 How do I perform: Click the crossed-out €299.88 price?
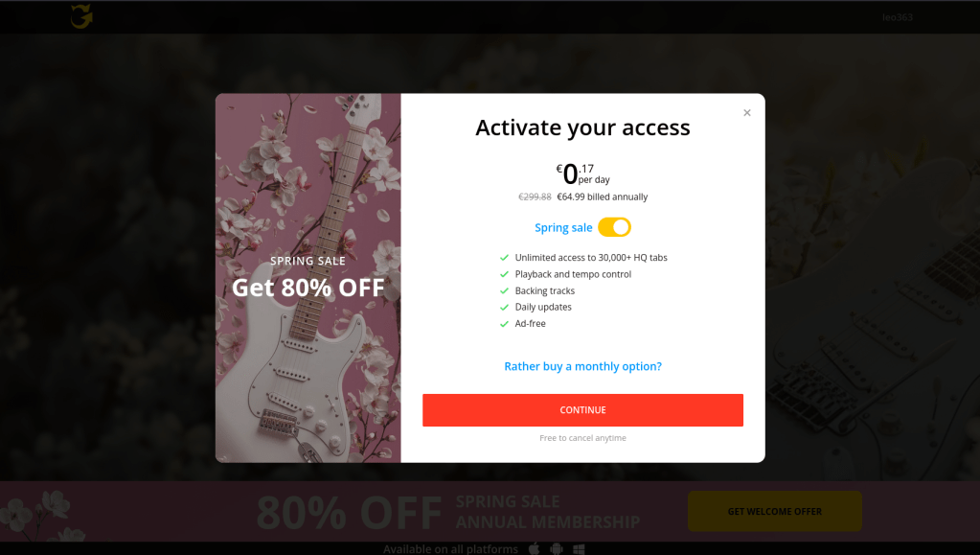[x=535, y=197]
